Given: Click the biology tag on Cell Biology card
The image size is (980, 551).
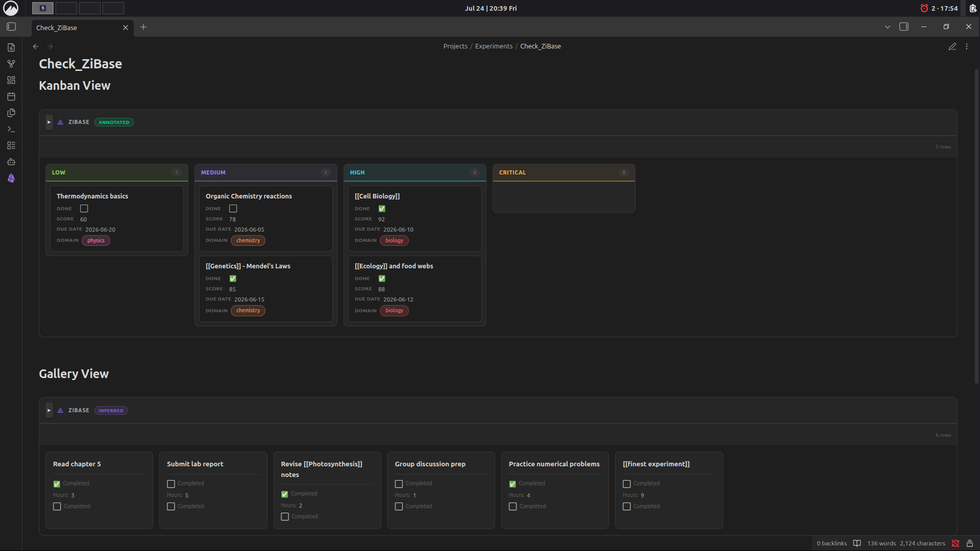Looking at the screenshot, I should coord(394,241).
